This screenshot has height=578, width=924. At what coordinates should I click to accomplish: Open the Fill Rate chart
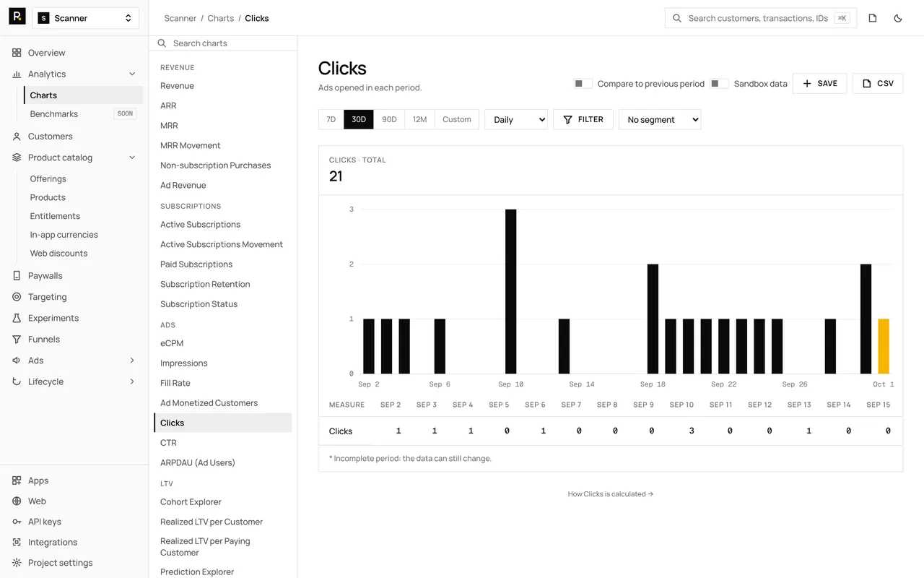[x=223, y=383]
